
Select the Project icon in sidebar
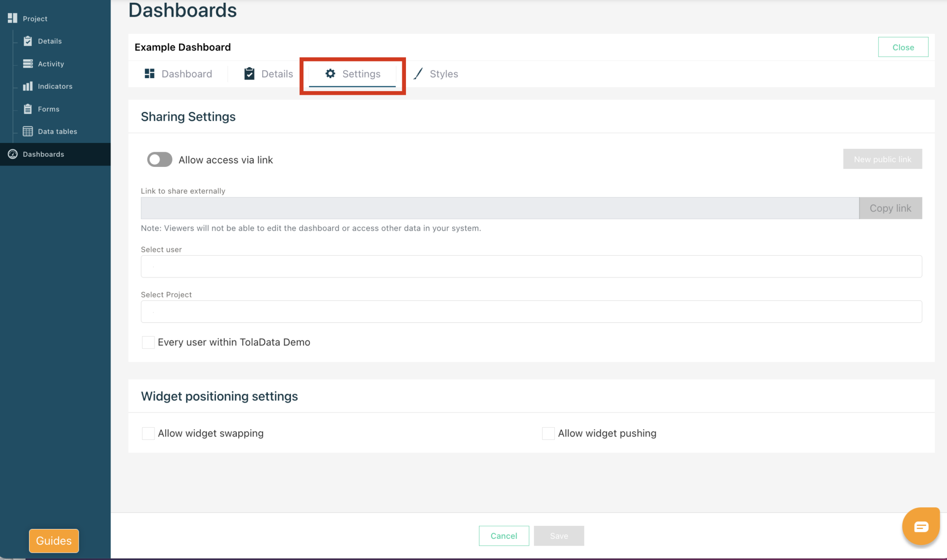coord(12,18)
